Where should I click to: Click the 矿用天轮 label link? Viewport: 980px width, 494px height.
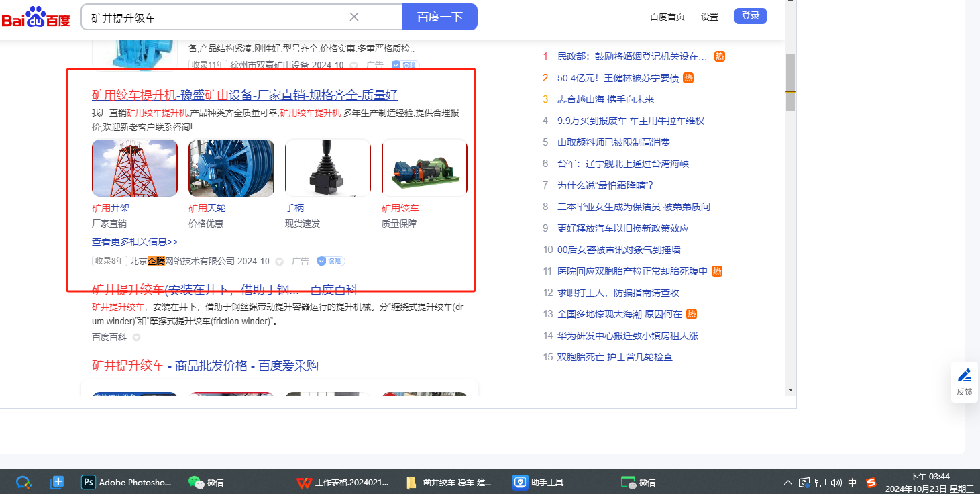coord(207,208)
